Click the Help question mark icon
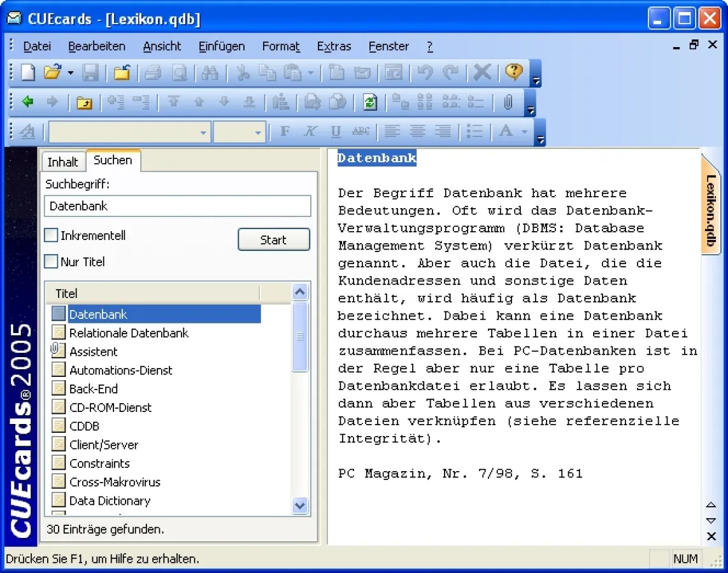Image resolution: width=728 pixels, height=573 pixels. coord(513,73)
